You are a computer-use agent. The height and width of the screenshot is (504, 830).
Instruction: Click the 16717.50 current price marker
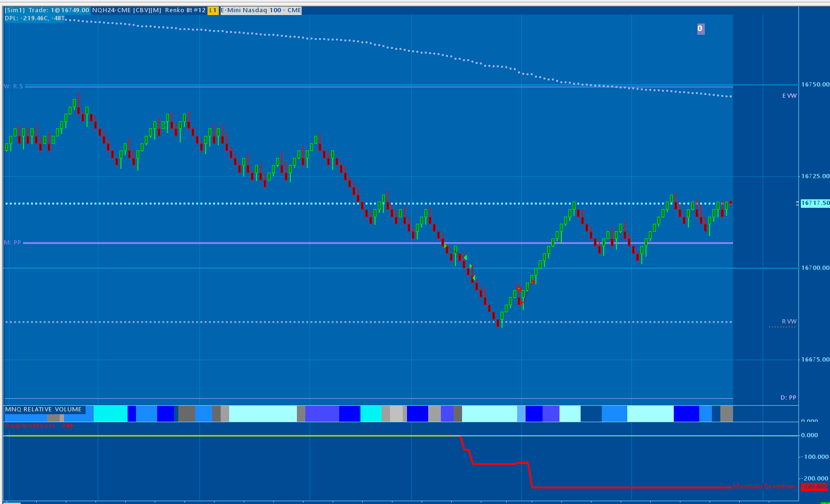pyautogui.click(x=815, y=203)
